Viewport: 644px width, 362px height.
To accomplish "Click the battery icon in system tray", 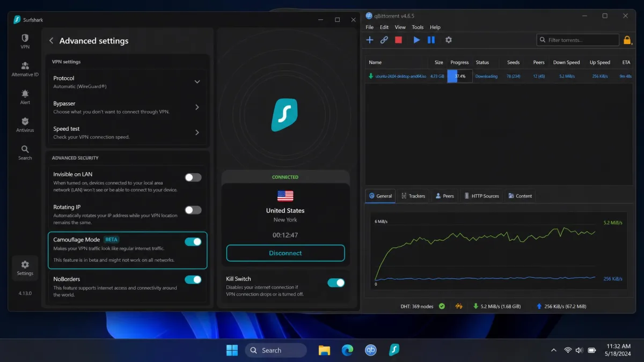I will point(592,350).
